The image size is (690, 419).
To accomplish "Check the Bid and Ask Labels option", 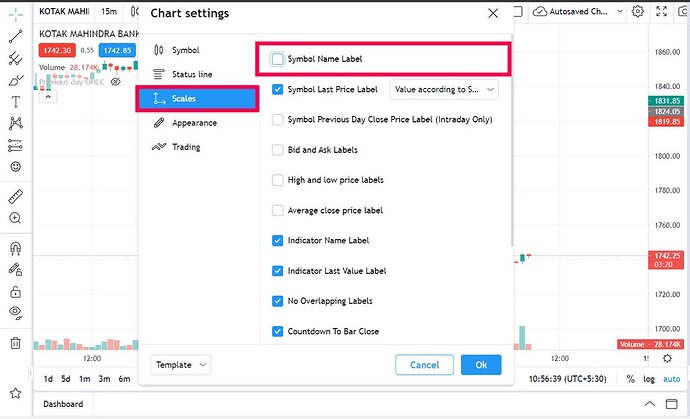I will click(x=277, y=150).
